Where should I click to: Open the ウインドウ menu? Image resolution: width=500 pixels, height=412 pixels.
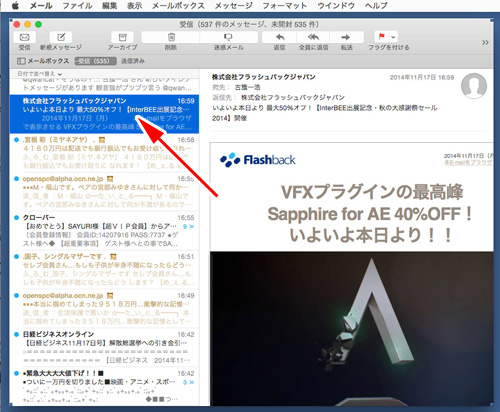pos(336,6)
